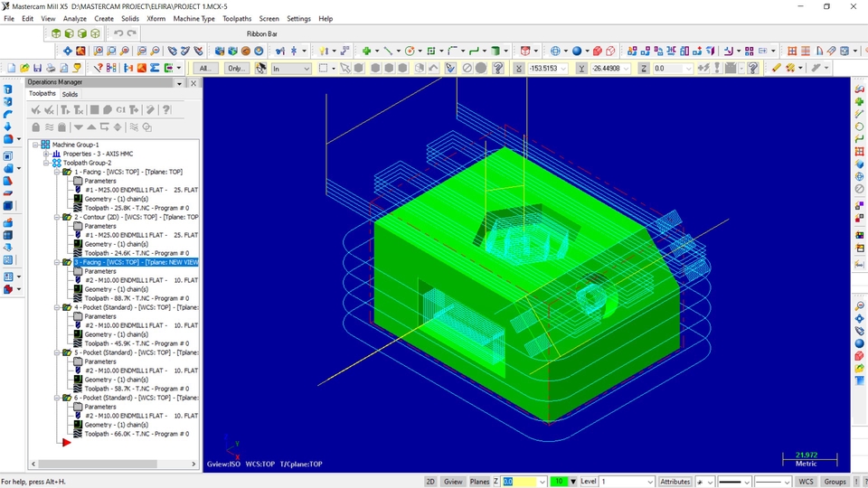Click the Z depth yellow input field

pyautogui.click(x=519, y=482)
